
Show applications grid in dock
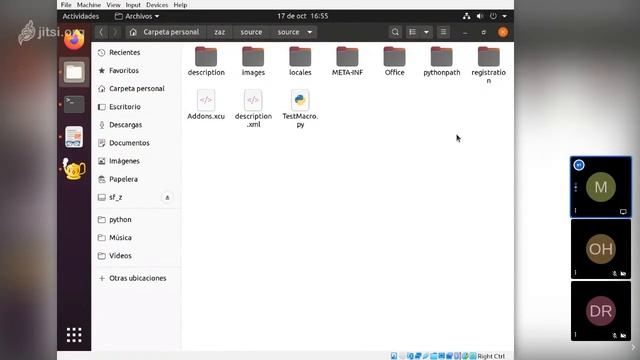[x=74, y=335]
